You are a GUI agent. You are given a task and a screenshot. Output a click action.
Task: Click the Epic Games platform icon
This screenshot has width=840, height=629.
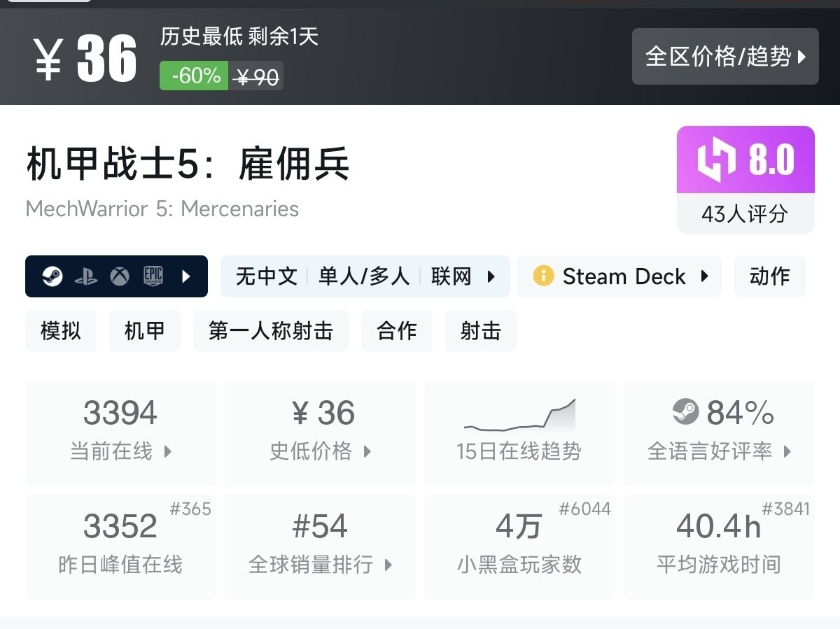coord(153,276)
